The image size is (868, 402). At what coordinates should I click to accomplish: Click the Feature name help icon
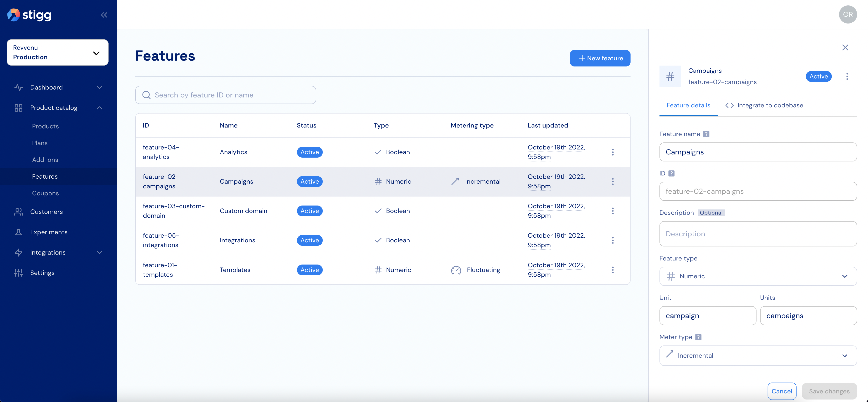click(706, 134)
